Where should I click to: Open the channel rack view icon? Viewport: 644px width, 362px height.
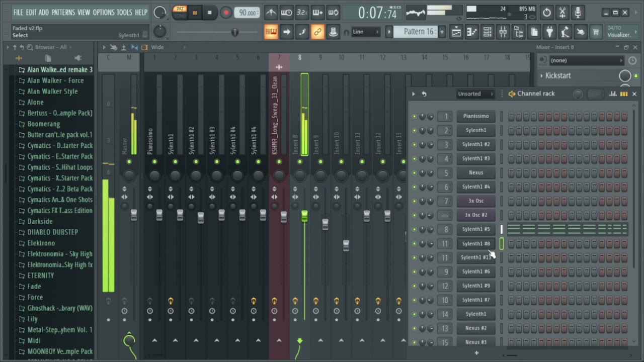click(x=487, y=32)
